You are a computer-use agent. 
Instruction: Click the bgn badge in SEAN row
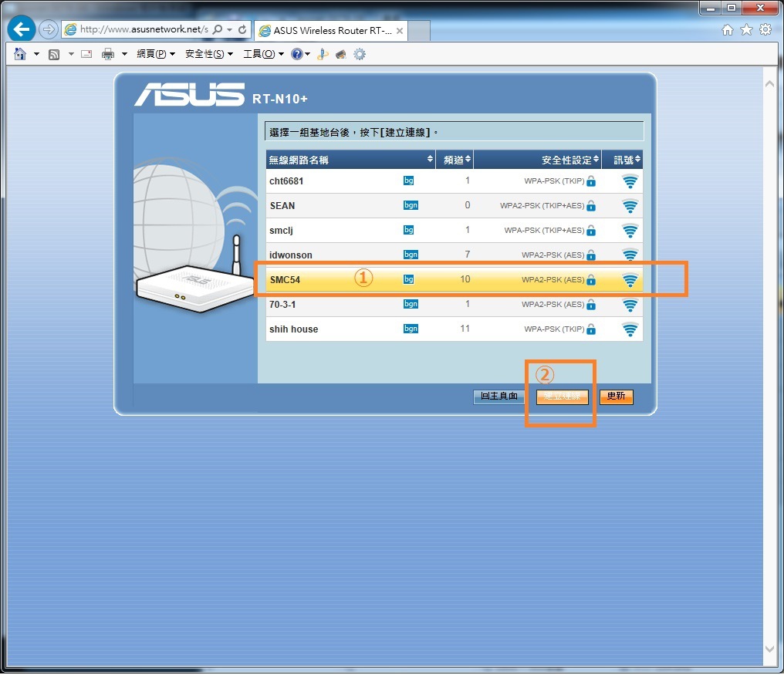(411, 205)
